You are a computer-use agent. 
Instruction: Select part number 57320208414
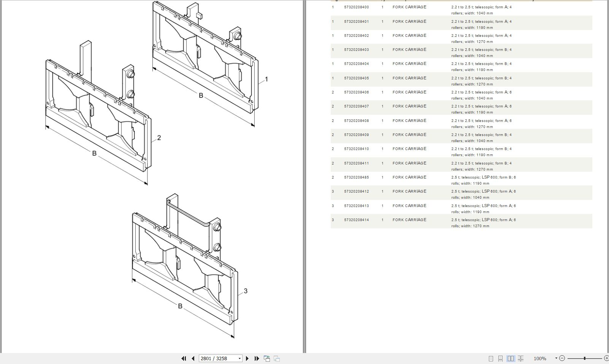(356, 220)
